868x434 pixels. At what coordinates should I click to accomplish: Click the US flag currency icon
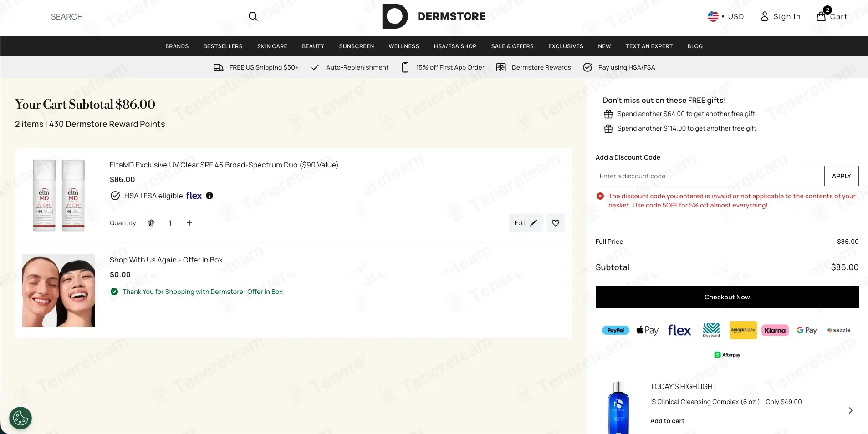click(x=713, y=16)
